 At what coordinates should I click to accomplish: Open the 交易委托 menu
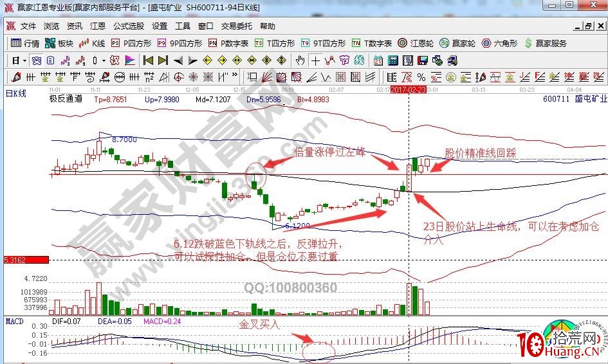[x=237, y=26]
